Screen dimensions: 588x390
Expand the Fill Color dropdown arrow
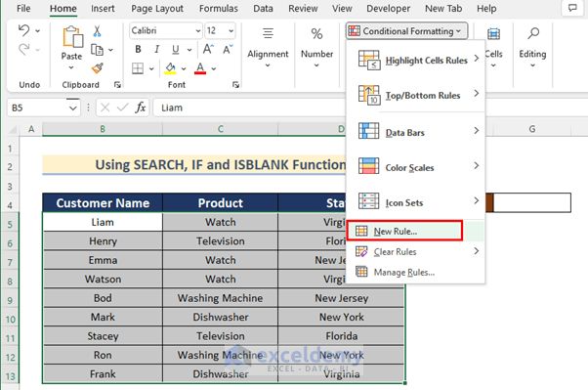pos(184,68)
